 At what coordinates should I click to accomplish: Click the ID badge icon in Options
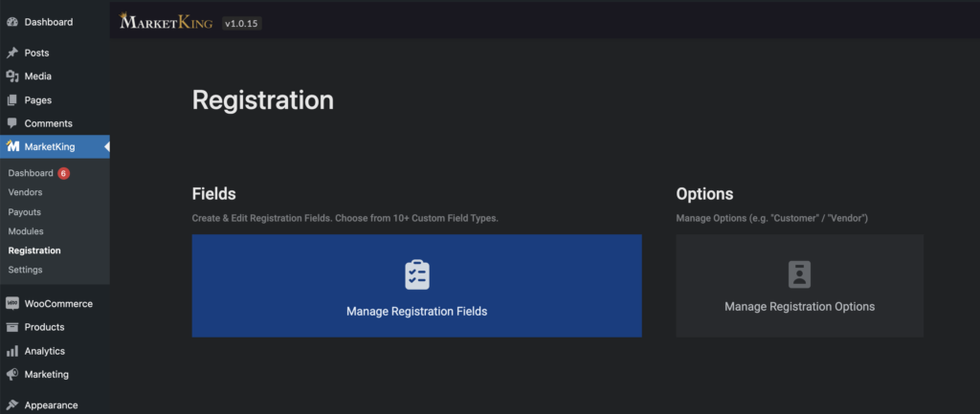799,274
